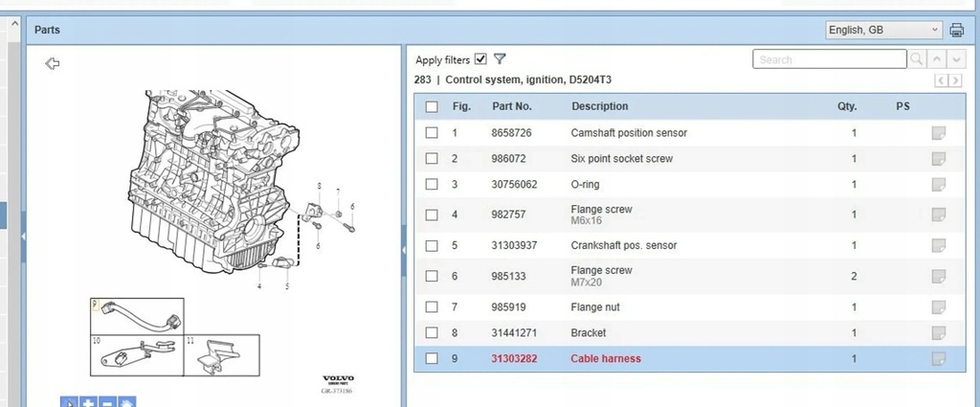Open note for Crankshaft pos. sensor row
This screenshot has width=980, height=407.
938,245
